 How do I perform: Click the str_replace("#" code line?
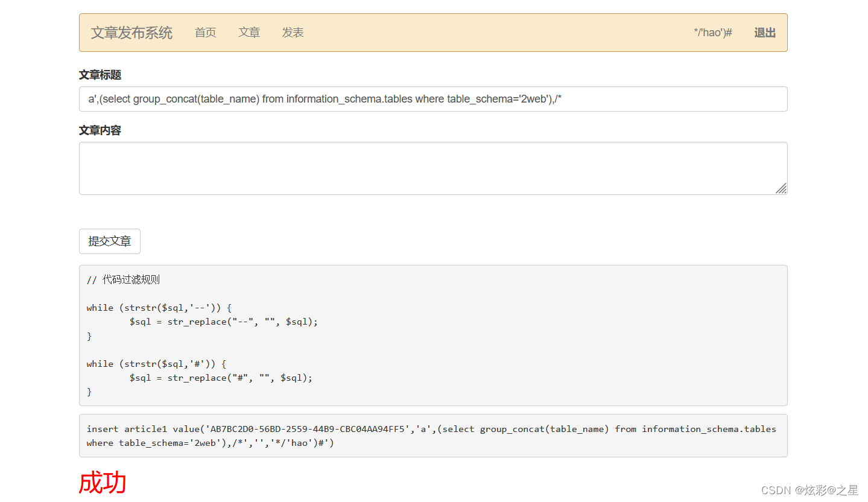tap(221, 378)
